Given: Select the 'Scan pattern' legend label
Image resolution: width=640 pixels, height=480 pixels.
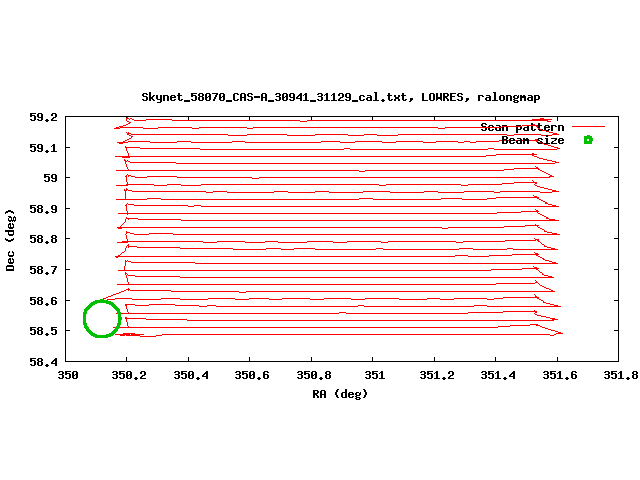Looking at the screenshot, I should coord(522,127).
